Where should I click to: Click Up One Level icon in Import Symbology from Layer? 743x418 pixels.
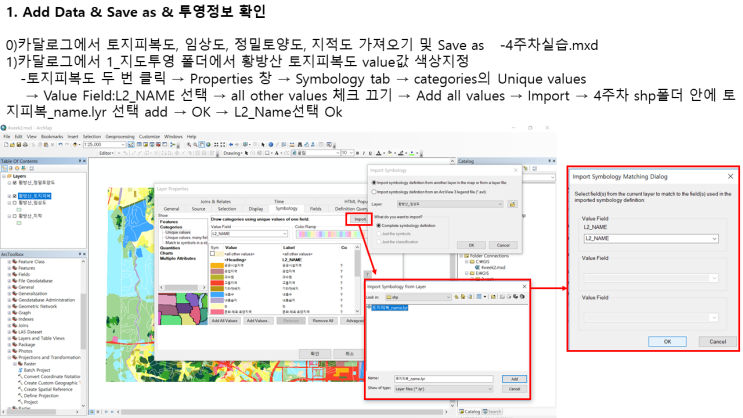coord(456,297)
